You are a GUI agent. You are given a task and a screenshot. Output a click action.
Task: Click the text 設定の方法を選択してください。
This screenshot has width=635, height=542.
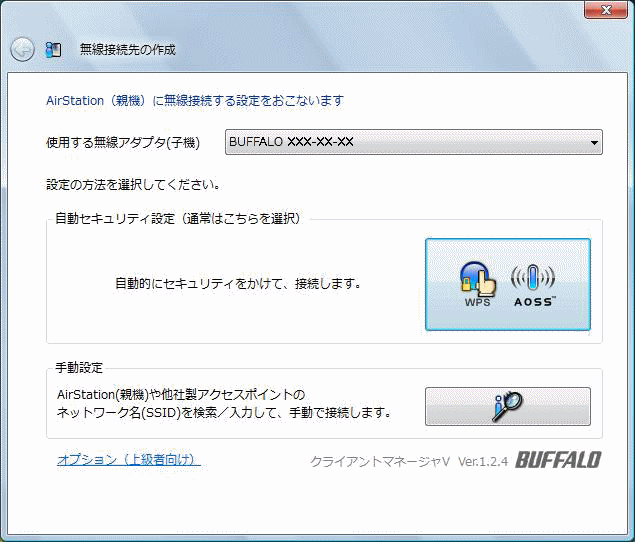pos(134,185)
